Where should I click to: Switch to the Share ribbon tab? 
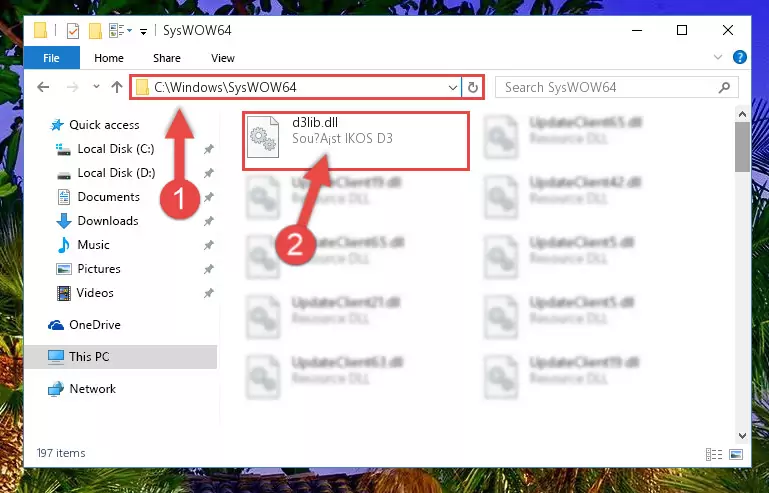tap(167, 58)
